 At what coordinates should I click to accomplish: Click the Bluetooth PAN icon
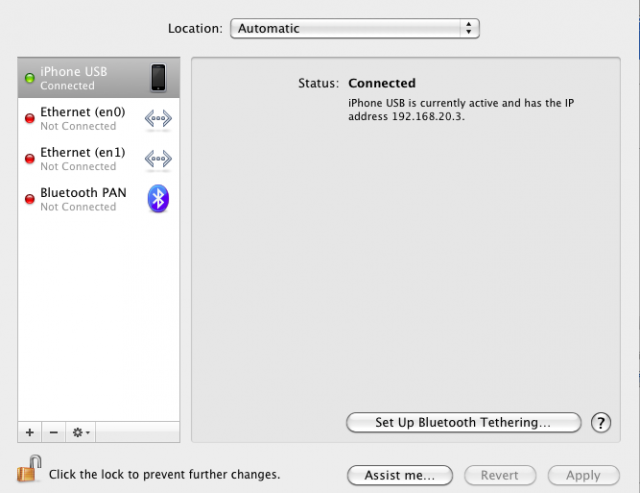(x=158, y=199)
